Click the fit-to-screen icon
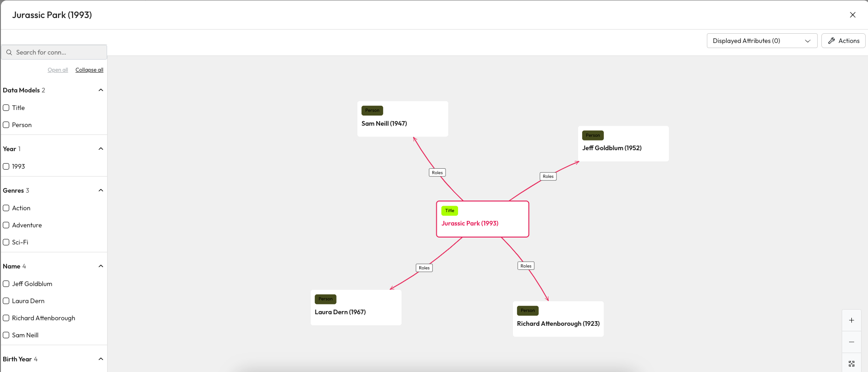Screen dimensions: 868x372 tap(851, 364)
